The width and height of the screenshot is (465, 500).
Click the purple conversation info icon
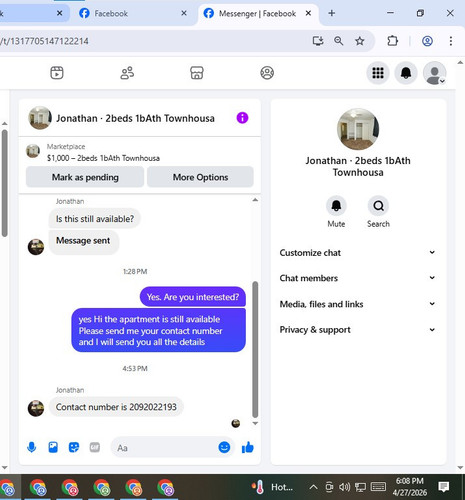click(242, 118)
